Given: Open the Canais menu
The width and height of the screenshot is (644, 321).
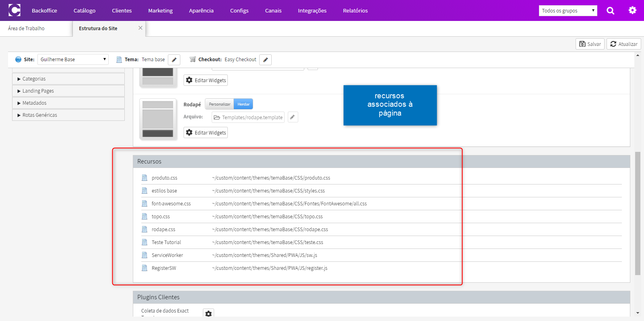Looking at the screenshot, I should click(x=273, y=10).
